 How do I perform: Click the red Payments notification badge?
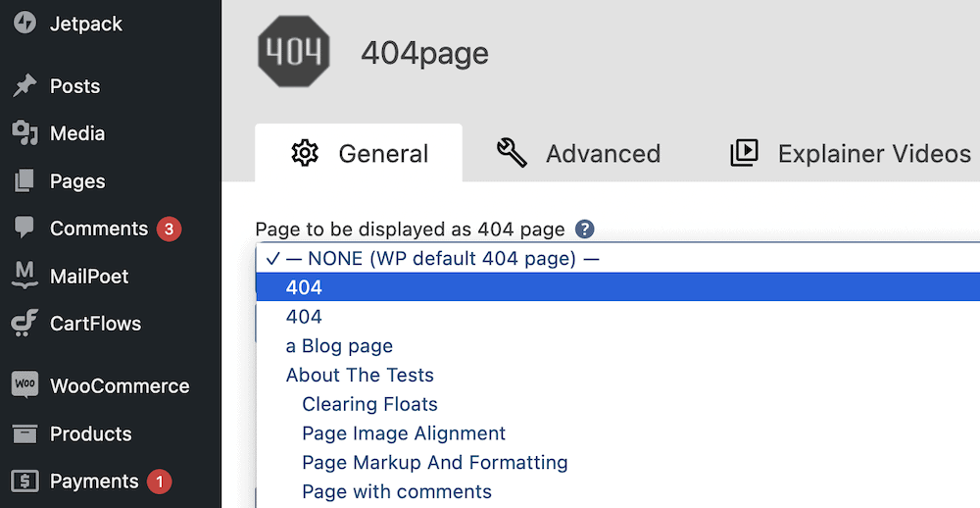[x=160, y=482]
